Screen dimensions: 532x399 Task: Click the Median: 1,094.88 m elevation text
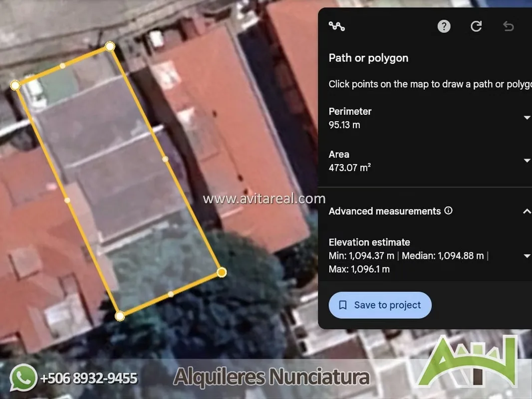(443, 255)
